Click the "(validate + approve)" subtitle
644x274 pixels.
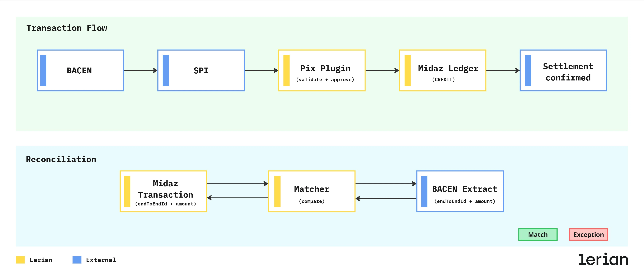tap(325, 79)
